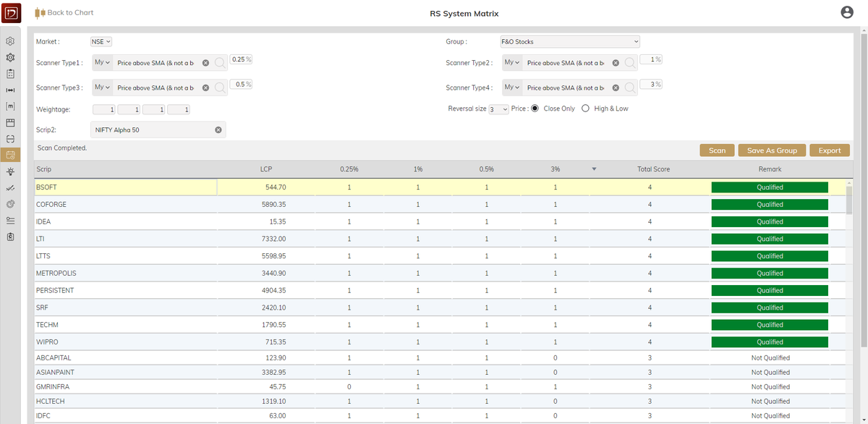Viewport: 868px width, 424px height.
Task: Click Qualified remark for WIPRO row
Action: [770, 342]
